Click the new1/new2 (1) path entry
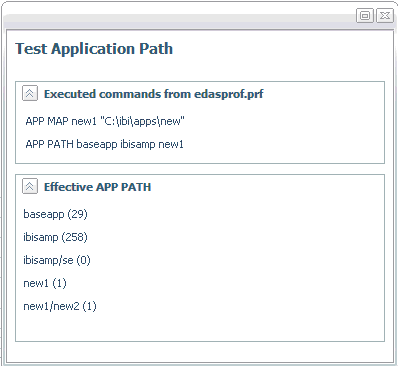Image resolution: width=398 pixels, height=366 pixels. click(x=60, y=306)
